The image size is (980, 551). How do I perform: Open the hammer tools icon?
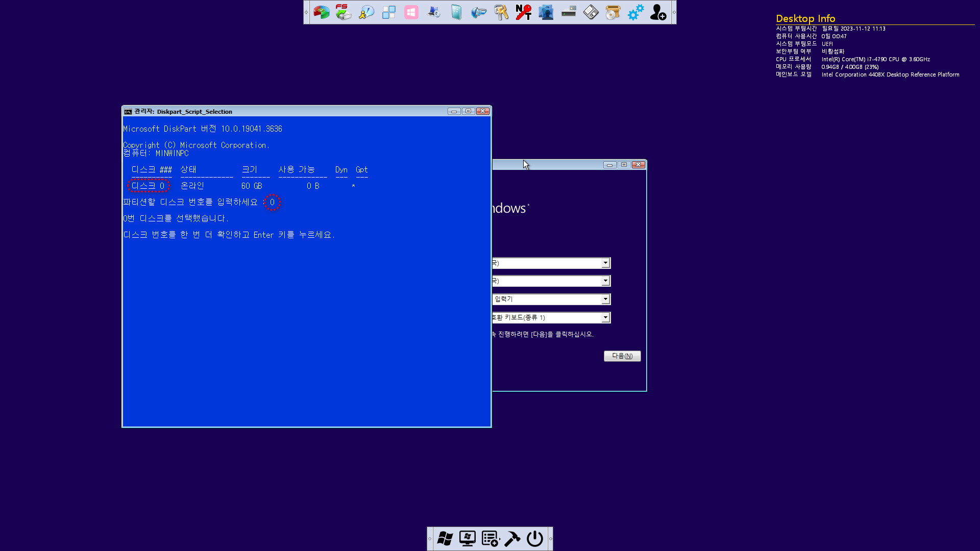(x=512, y=539)
